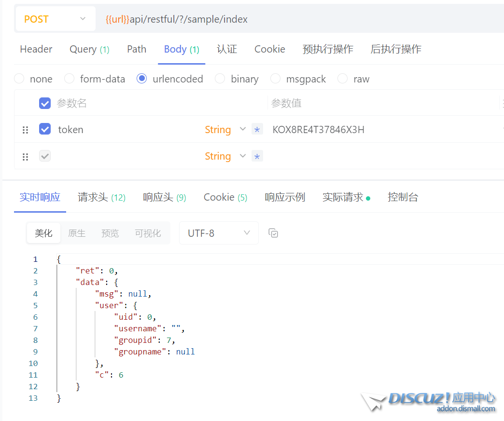The height and width of the screenshot is (421, 504).
Task: Switch to the Header tab
Action: [x=36, y=49]
